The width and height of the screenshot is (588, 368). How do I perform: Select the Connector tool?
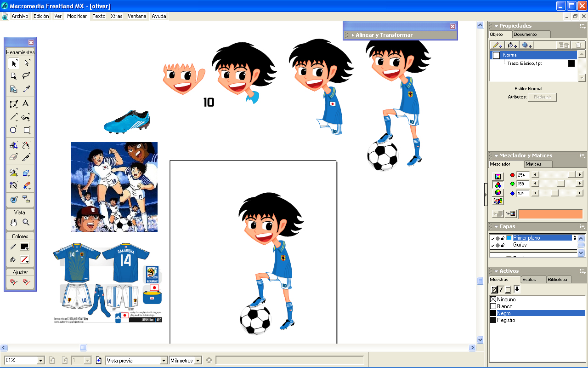27,200
